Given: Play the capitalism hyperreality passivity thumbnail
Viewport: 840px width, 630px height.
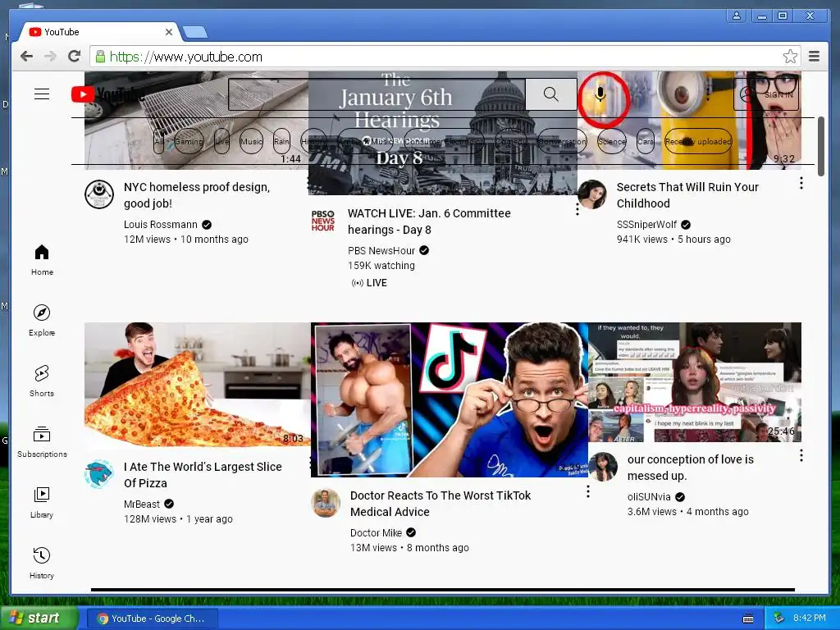Looking at the screenshot, I should pyautogui.click(x=695, y=382).
